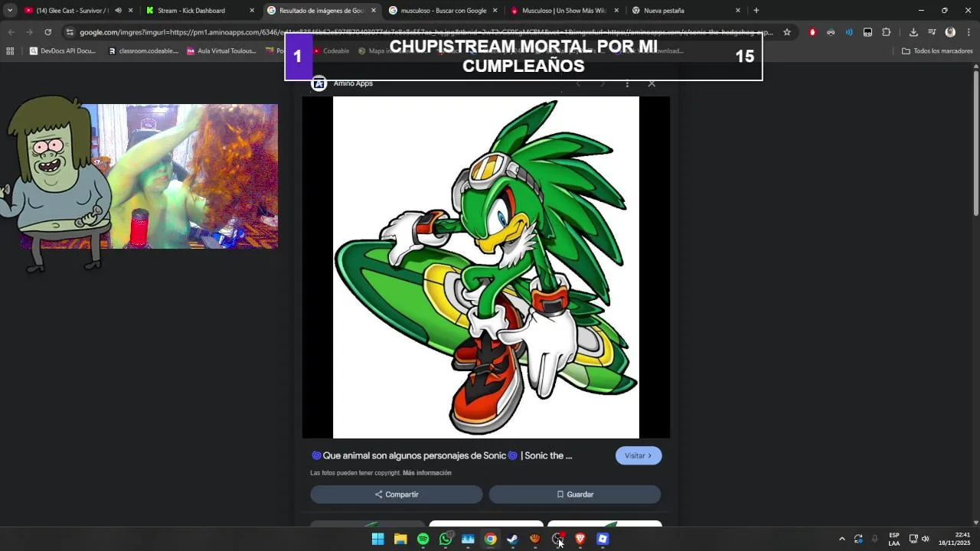Open the DevDocs API Docu... bookmark
The width and height of the screenshot is (980, 551).
(x=62, y=51)
